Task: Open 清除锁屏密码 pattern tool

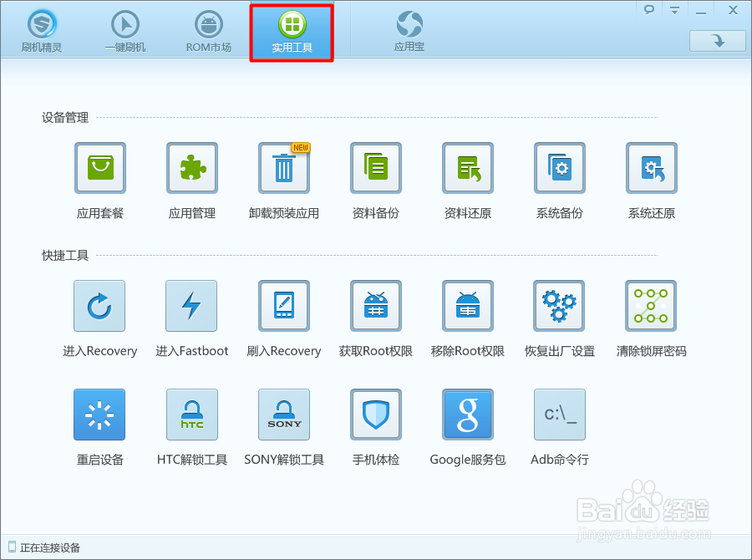Action: coord(651,306)
